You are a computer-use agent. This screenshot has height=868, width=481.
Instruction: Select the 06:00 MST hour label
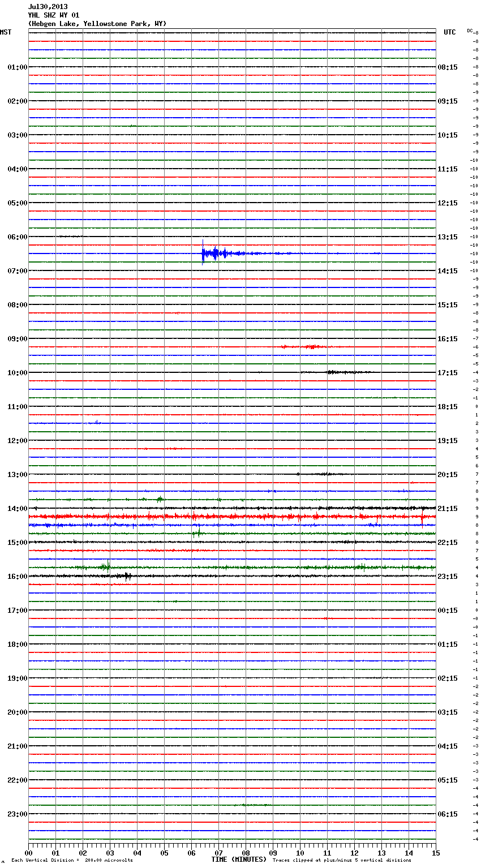(x=18, y=237)
